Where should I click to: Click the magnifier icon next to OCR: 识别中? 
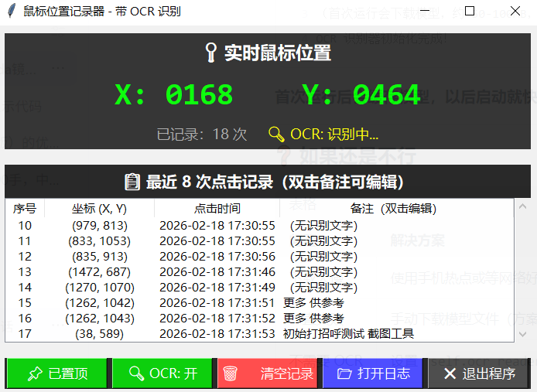(x=276, y=135)
